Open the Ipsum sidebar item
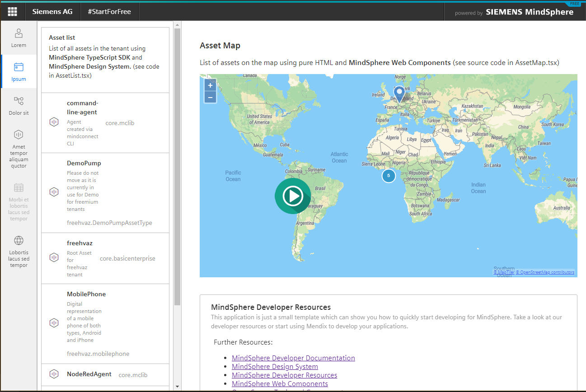 click(x=19, y=71)
